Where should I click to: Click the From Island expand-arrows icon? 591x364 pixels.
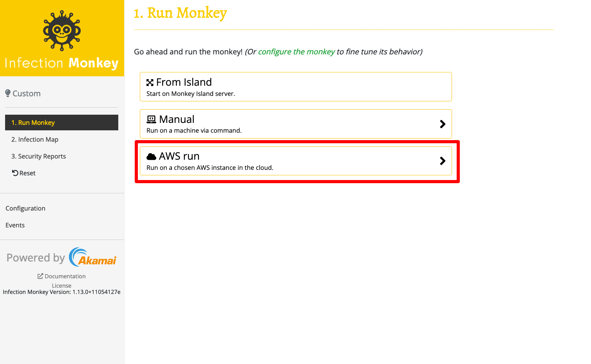150,83
